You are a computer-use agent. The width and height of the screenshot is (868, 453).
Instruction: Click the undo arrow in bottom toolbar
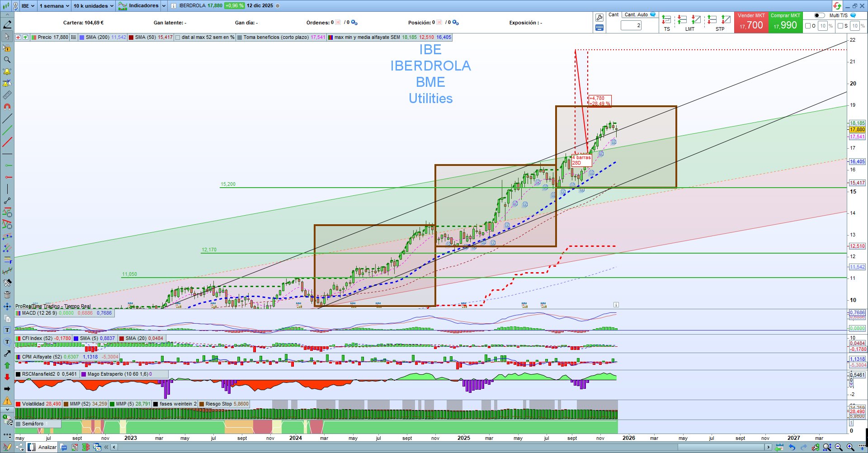[x=792, y=448]
